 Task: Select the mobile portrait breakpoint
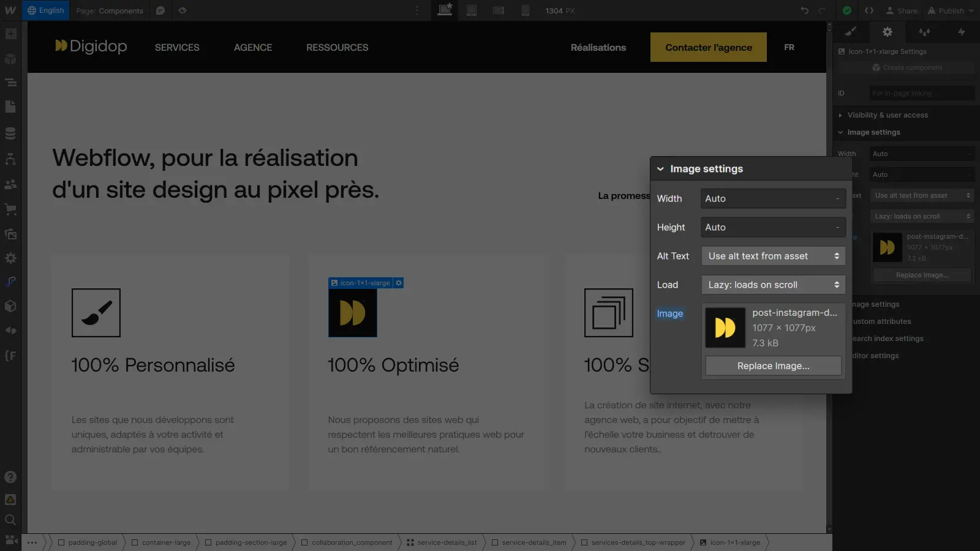tap(526, 10)
